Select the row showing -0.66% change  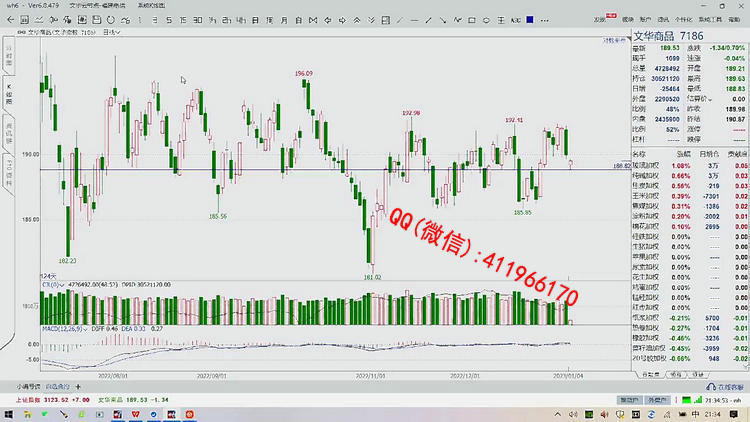coord(690,358)
